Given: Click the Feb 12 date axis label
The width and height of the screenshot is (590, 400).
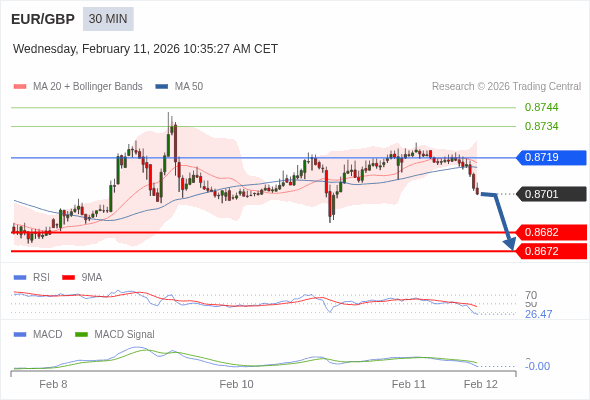Looking at the screenshot, I should 481,384.
